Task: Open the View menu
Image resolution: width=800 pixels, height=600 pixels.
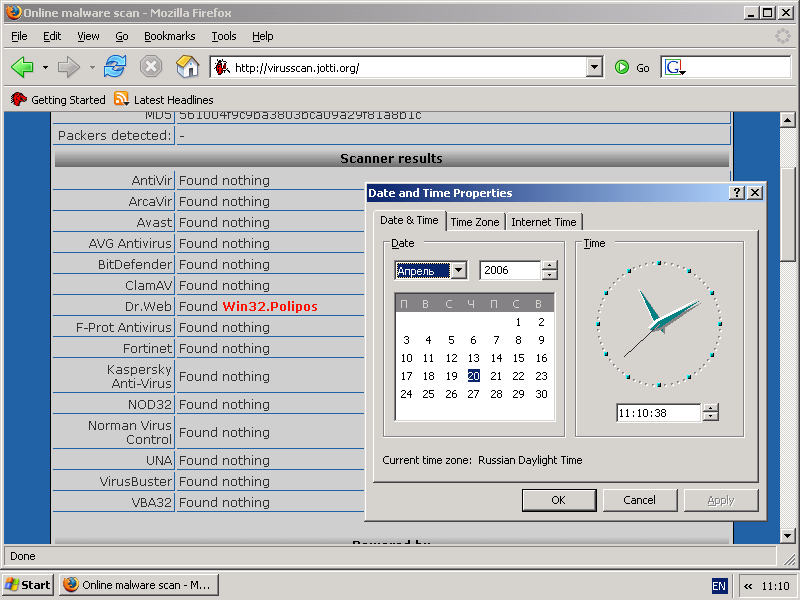Action: pyautogui.click(x=88, y=36)
